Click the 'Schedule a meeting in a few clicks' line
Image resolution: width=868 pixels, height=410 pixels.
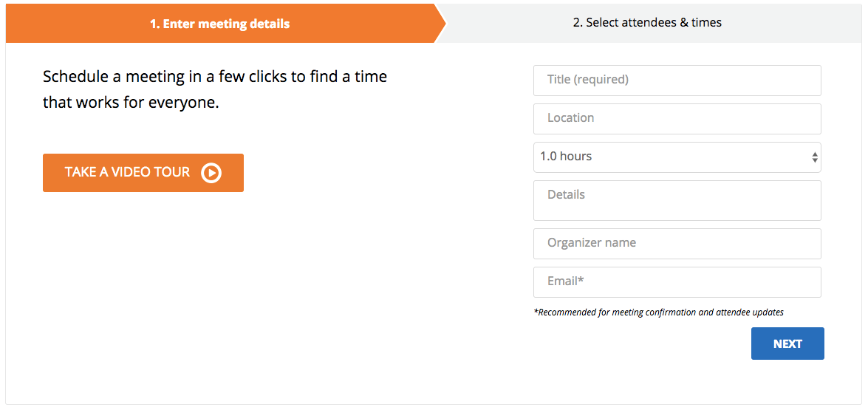pyautogui.click(x=215, y=77)
